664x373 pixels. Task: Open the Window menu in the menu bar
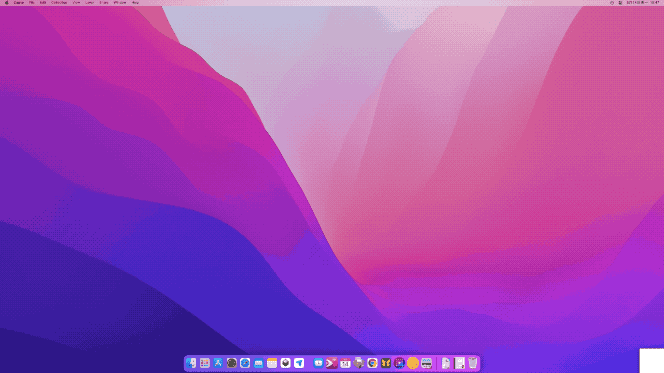(x=120, y=3)
